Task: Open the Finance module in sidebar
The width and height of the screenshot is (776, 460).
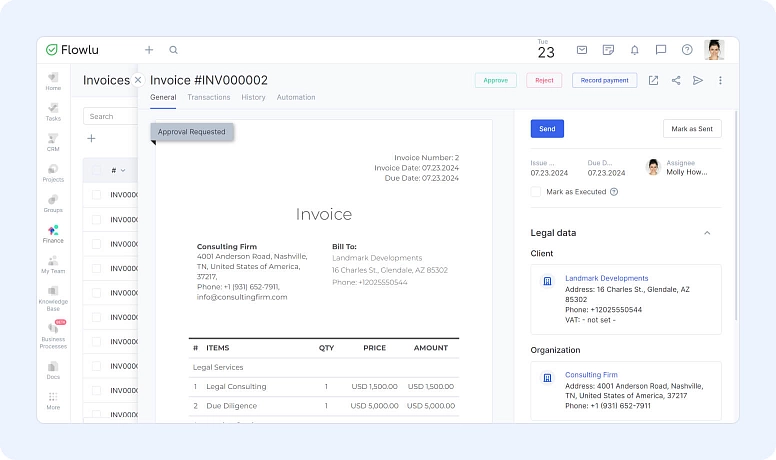Action: coord(53,234)
